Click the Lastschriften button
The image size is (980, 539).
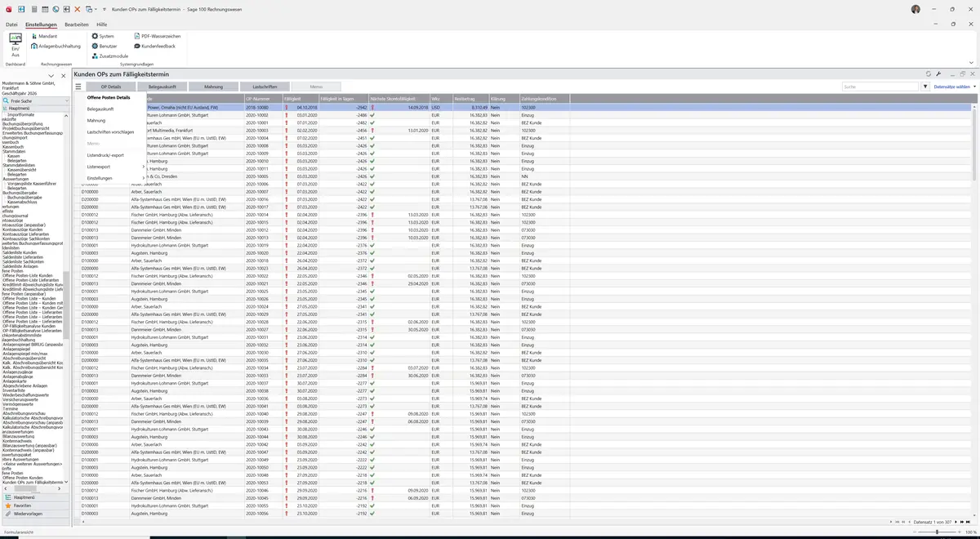pos(265,87)
